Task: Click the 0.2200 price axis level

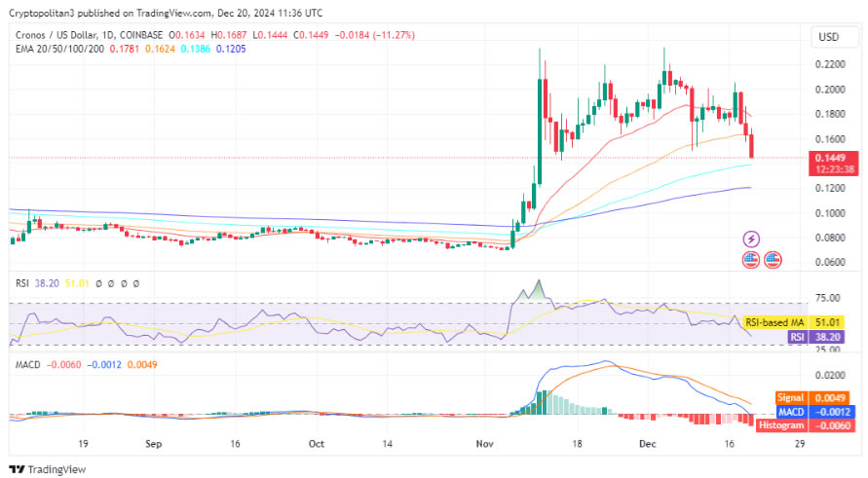Action: tap(829, 64)
